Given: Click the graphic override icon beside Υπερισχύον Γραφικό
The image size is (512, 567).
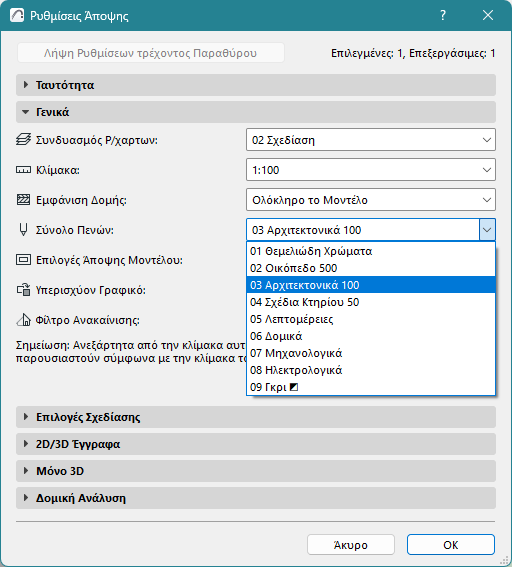Looking at the screenshot, I should click(x=24, y=290).
